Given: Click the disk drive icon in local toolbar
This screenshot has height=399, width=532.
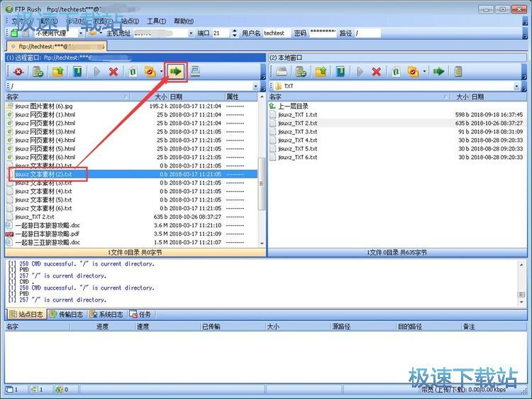Looking at the screenshot, I should 282,72.
